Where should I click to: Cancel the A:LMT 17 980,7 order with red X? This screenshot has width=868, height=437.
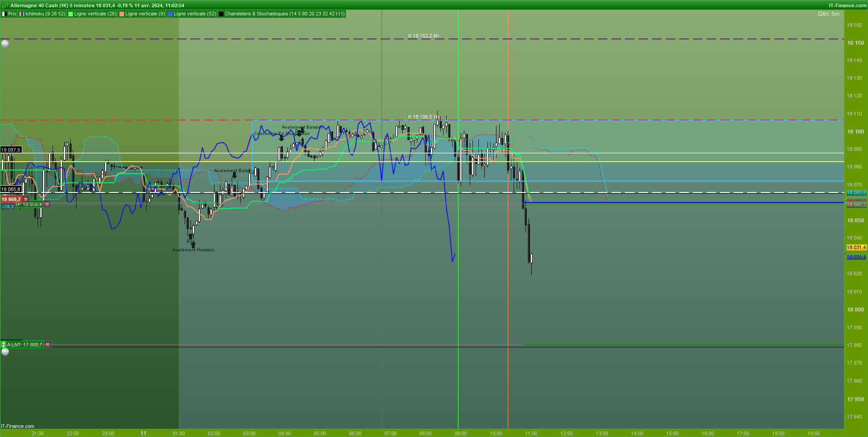pyautogui.click(x=48, y=345)
